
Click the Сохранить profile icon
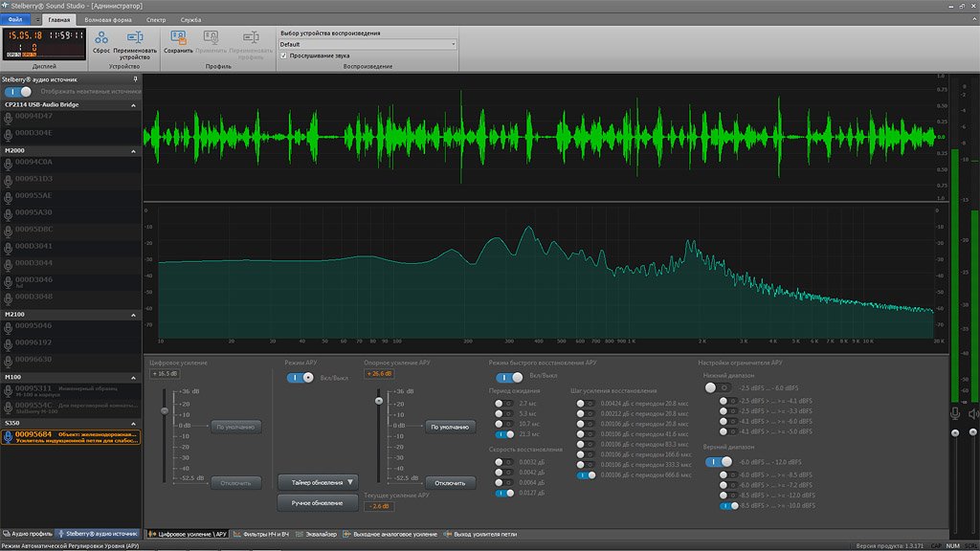tap(178, 38)
